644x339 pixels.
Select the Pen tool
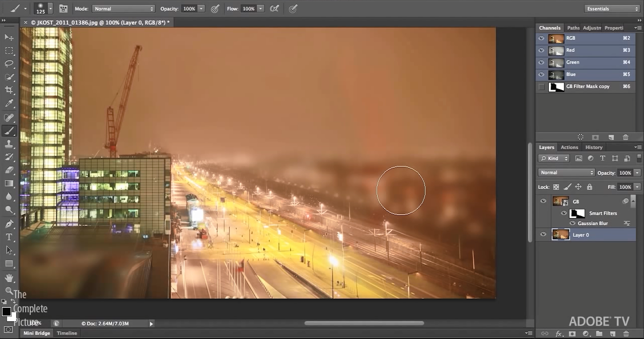pyautogui.click(x=9, y=224)
